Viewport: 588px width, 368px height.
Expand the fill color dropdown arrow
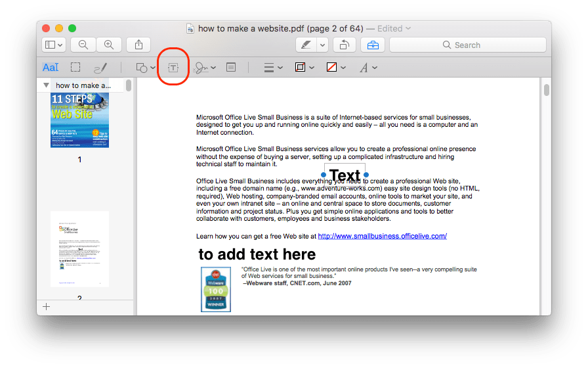click(343, 68)
